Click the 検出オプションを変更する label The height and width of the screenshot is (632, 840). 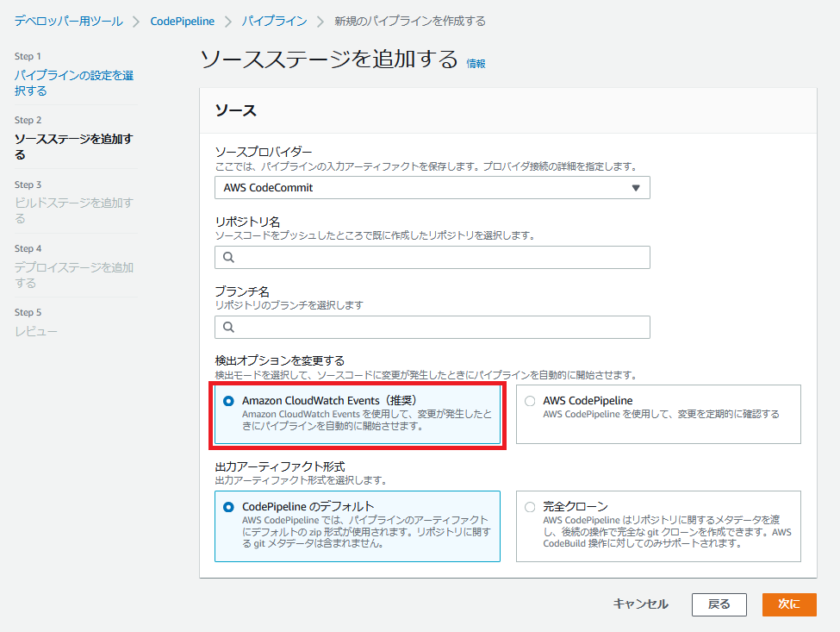click(280, 360)
